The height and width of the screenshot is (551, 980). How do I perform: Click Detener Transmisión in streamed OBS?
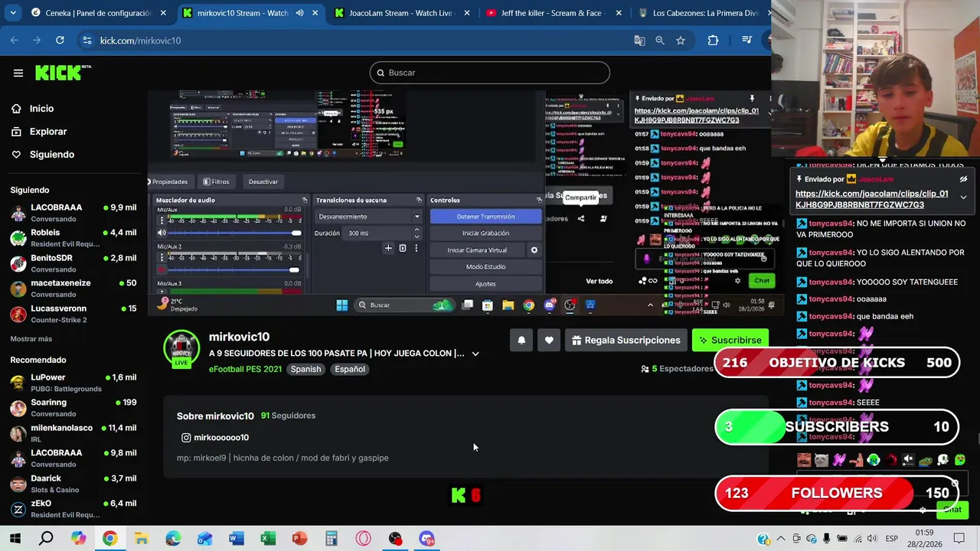(486, 217)
